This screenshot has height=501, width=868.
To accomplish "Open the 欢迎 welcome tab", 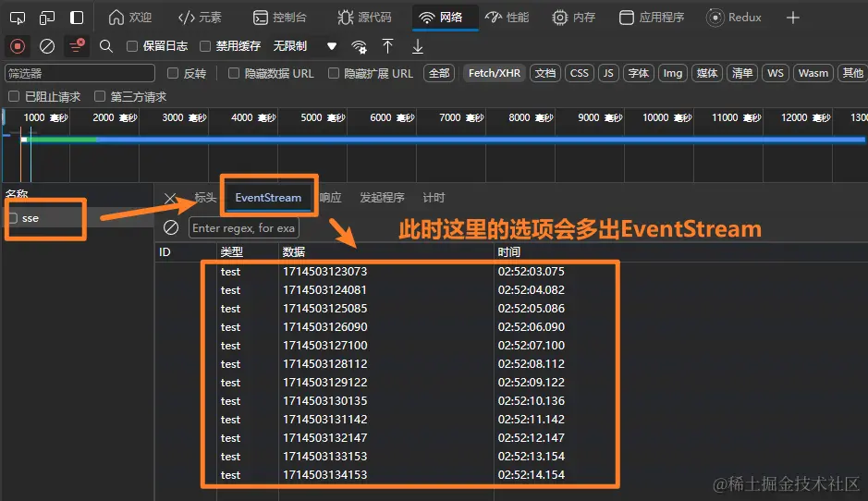I will click(x=129, y=18).
